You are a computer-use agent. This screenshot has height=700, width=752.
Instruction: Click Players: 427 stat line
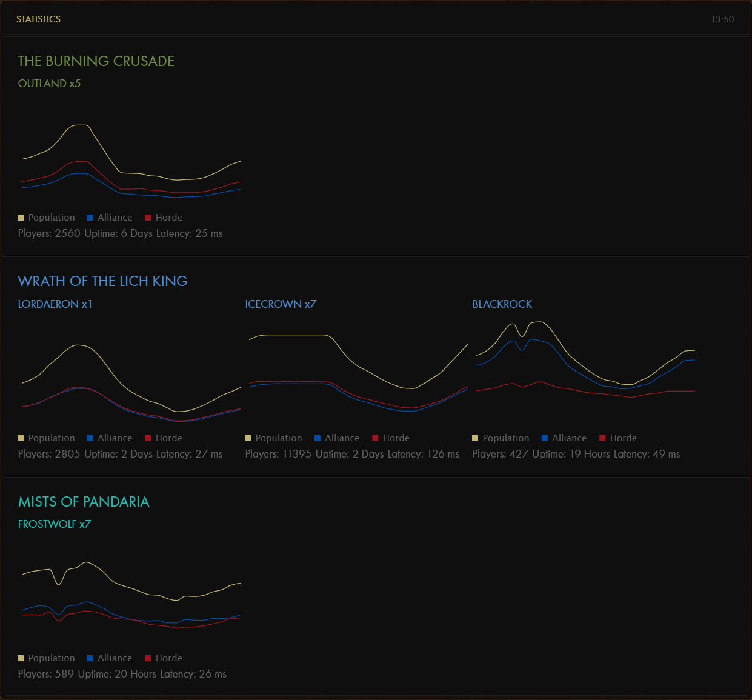576,454
